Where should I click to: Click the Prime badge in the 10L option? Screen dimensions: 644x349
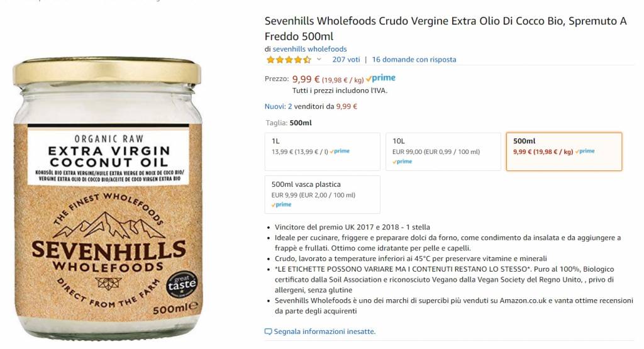pos(402,162)
